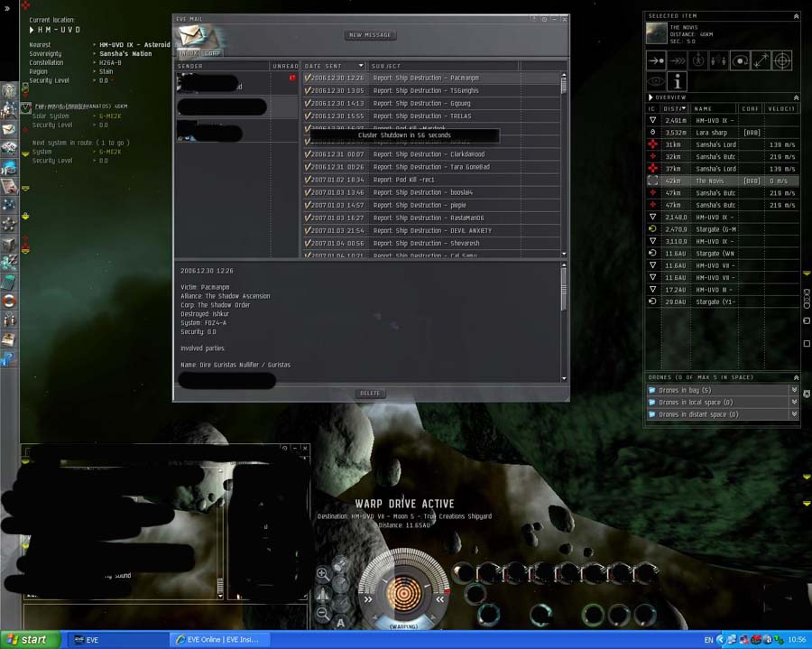Collapse the Overview panel with double chevron
The width and height of the screenshot is (812, 649).
click(796, 97)
